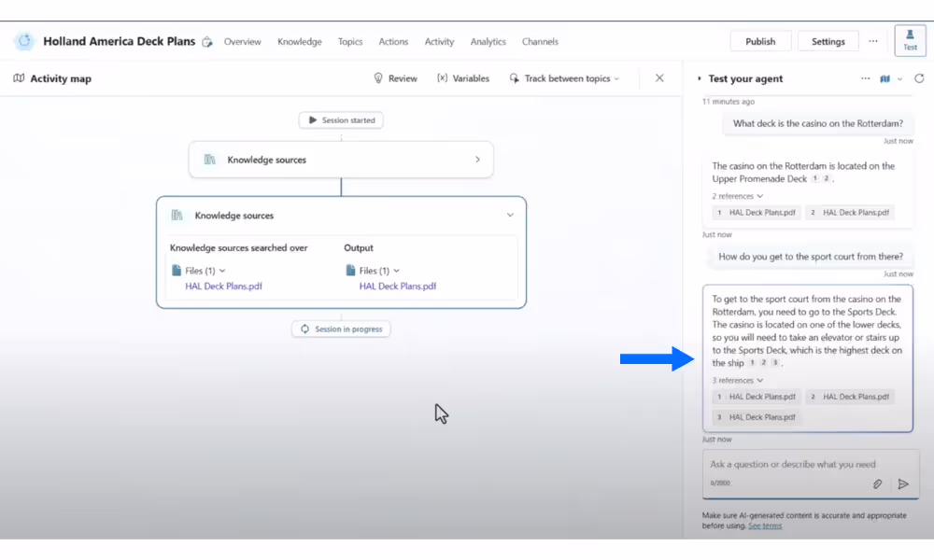Open the See terms link
This screenshot has width=934, height=560.
click(765, 526)
